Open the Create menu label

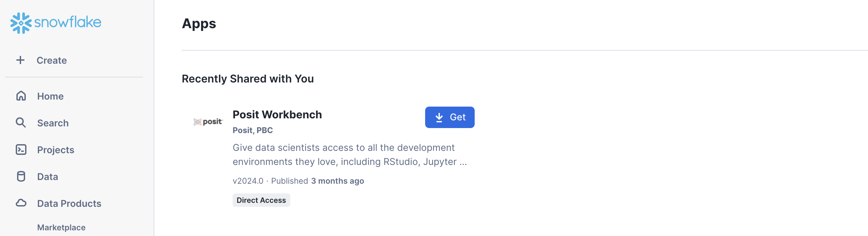(52, 60)
